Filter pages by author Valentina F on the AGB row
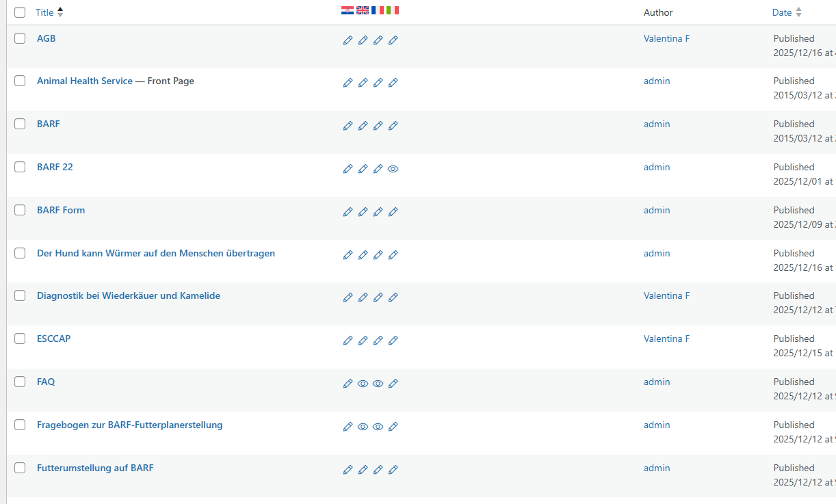The width and height of the screenshot is (836, 504). (666, 38)
